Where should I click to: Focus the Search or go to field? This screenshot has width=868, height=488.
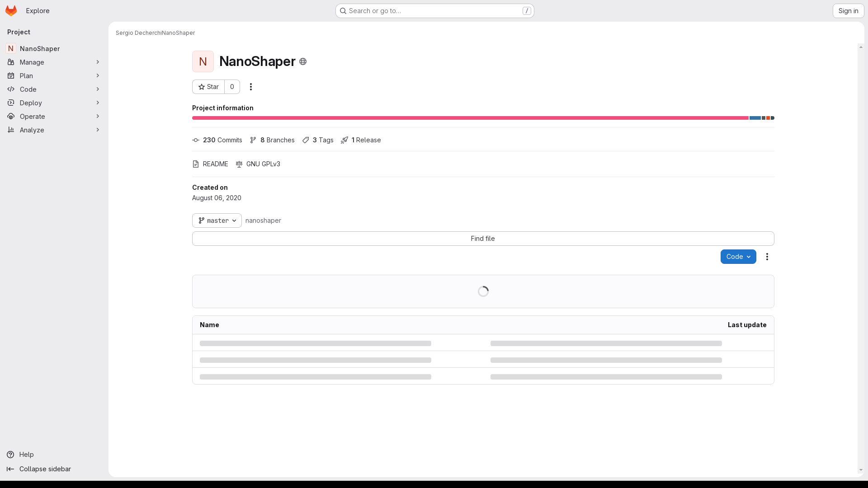click(x=435, y=11)
